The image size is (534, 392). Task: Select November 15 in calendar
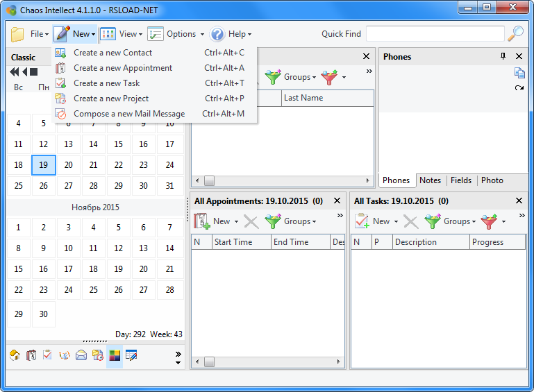pos(18,269)
